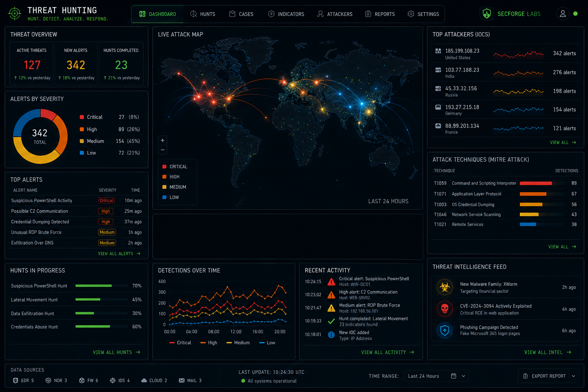Toggle the Critical map legend filter
Screen dimensions: 588x392
pos(175,167)
